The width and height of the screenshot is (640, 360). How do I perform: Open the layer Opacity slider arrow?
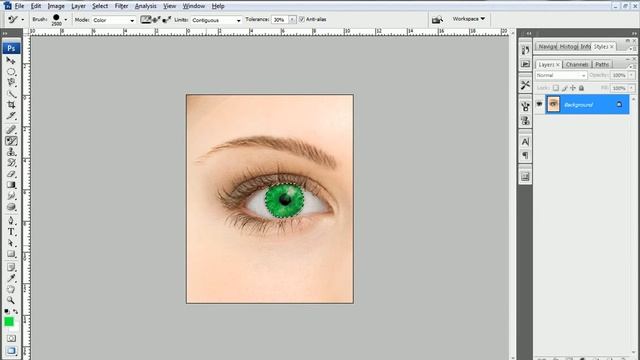632,76
